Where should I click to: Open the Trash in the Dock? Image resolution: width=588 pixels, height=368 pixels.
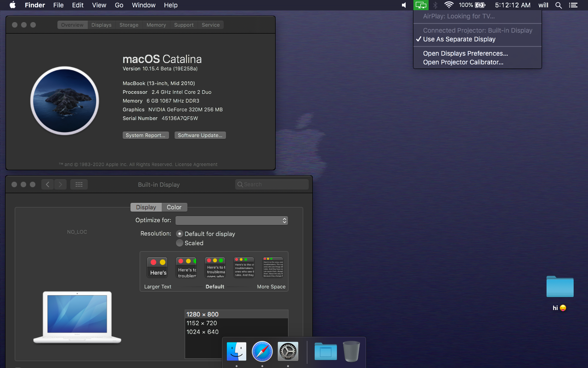pos(351,351)
